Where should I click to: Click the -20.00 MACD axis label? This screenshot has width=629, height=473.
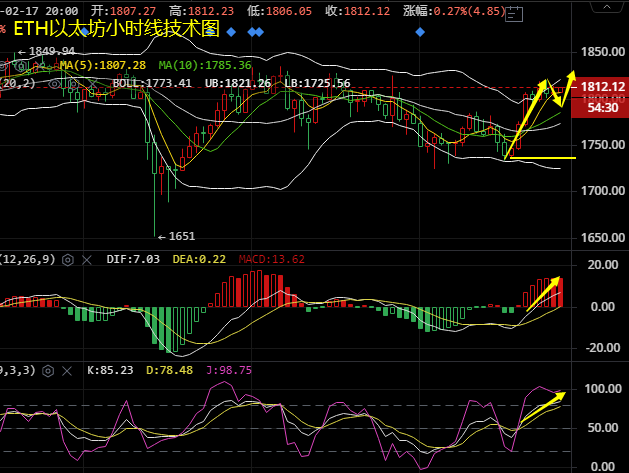coord(603,348)
